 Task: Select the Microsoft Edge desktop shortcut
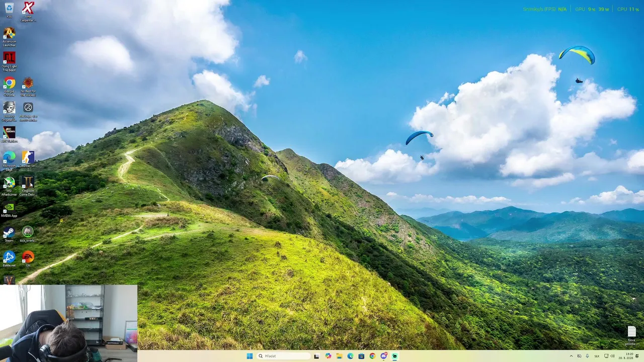pyautogui.click(x=9, y=161)
